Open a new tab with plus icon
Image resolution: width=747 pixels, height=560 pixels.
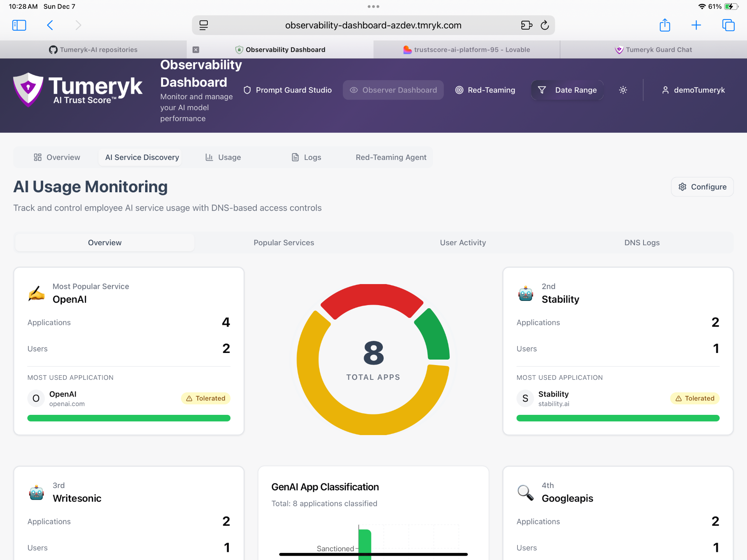pyautogui.click(x=696, y=25)
